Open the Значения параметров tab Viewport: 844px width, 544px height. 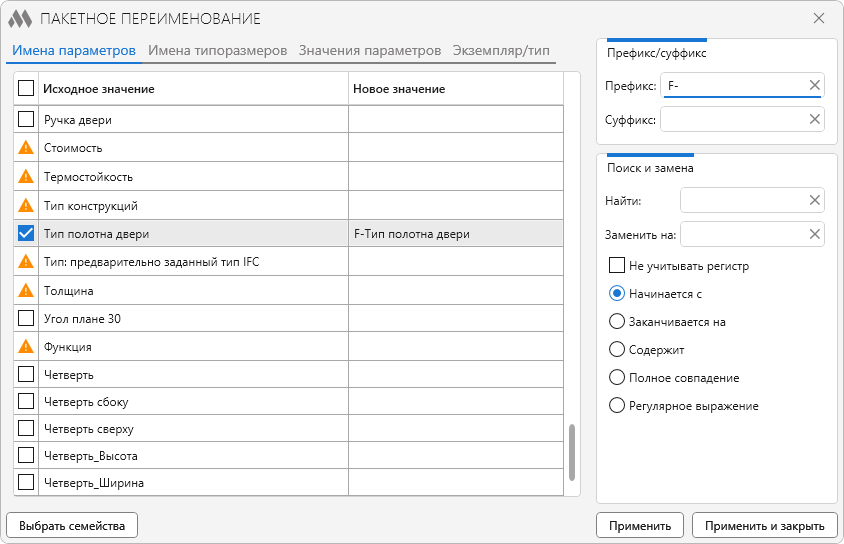click(369, 50)
